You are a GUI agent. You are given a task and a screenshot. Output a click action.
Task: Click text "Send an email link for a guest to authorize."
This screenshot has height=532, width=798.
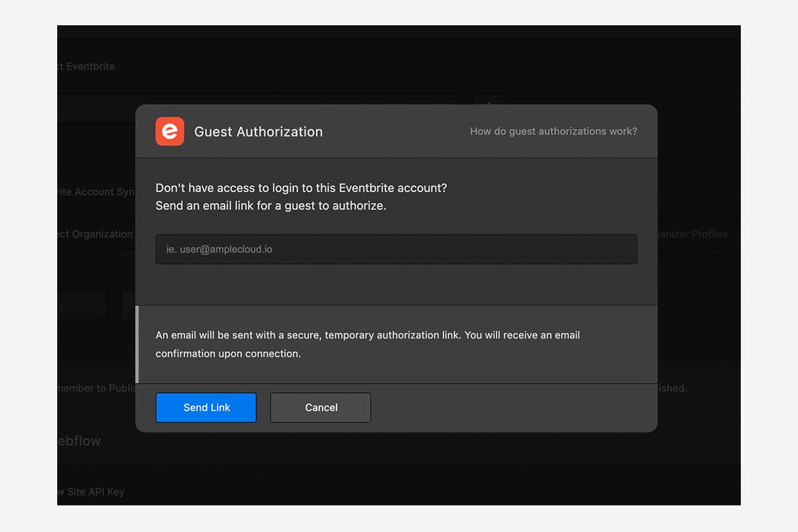[x=271, y=206]
